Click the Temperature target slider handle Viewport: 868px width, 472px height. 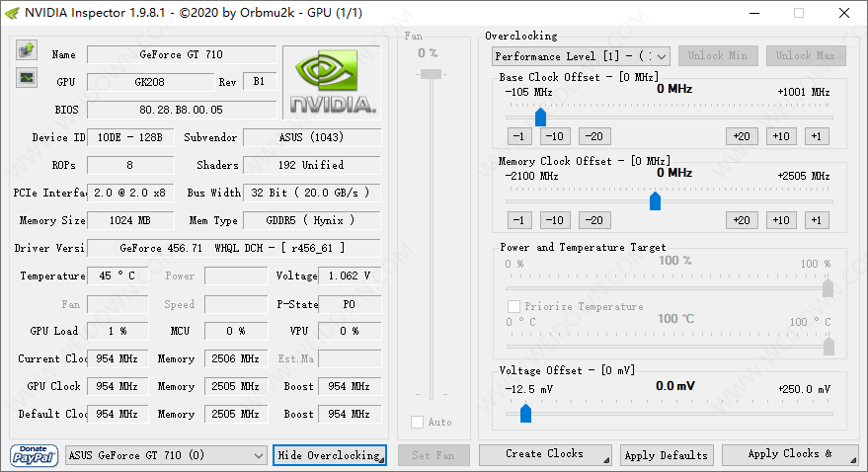click(829, 347)
